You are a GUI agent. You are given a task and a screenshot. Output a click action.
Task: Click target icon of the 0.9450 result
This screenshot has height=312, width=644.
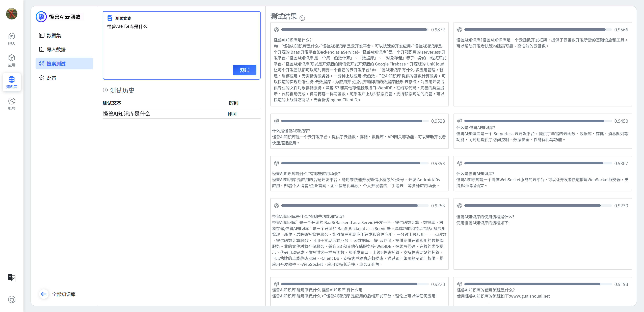[x=459, y=121]
